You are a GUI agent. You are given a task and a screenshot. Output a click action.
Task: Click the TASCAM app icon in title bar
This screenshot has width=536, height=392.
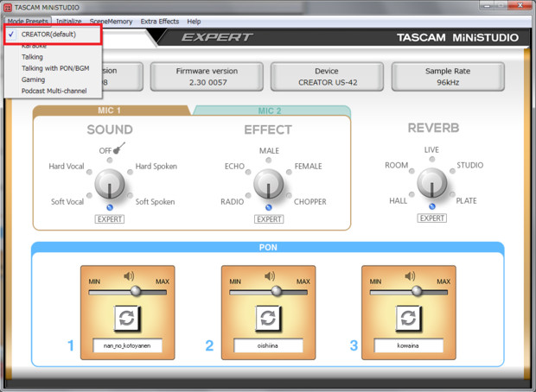pos(8,7)
